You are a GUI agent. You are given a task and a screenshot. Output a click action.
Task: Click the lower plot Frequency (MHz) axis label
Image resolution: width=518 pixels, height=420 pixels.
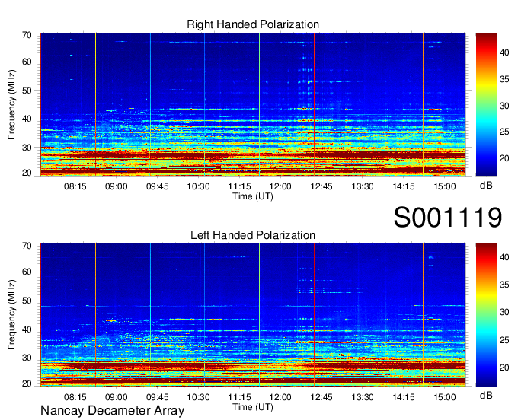(x=11, y=315)
